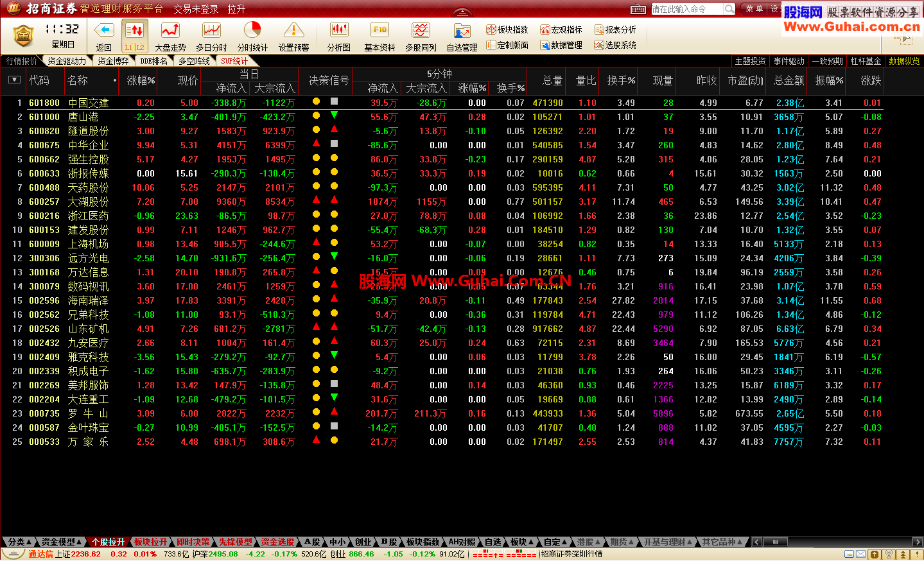Open the 主题投资 button
This screenshot has width=924, height=561.
pos(750,61)
